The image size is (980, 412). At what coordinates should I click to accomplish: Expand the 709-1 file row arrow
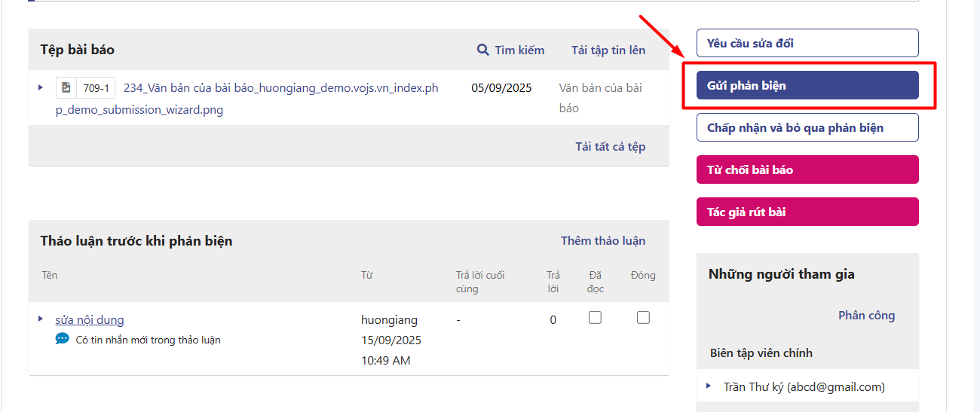[41, 87]
